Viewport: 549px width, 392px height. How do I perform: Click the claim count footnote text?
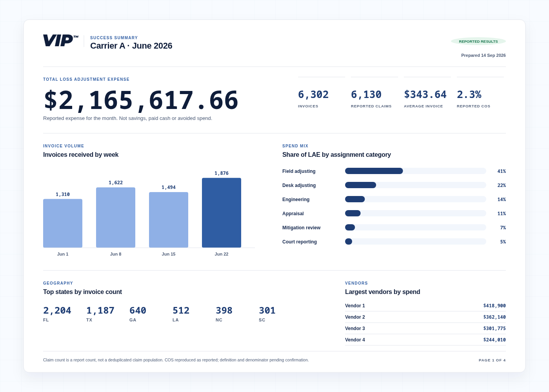pyautogui.click(x=176, y=360)
